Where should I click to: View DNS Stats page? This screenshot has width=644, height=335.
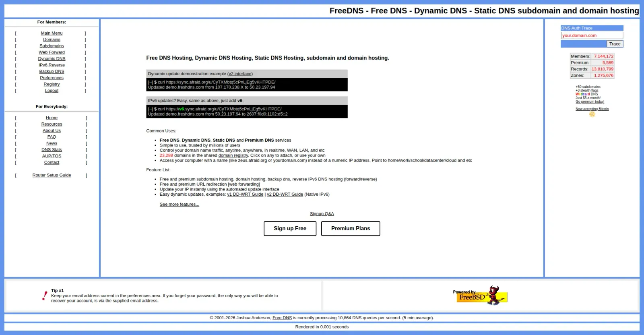(52, 150)
